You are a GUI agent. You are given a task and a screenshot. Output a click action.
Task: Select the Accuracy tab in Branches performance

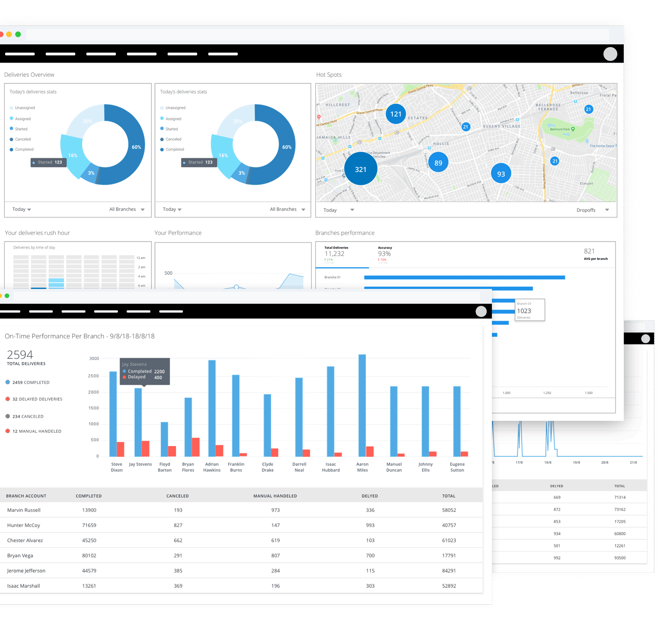pos(385,254)
